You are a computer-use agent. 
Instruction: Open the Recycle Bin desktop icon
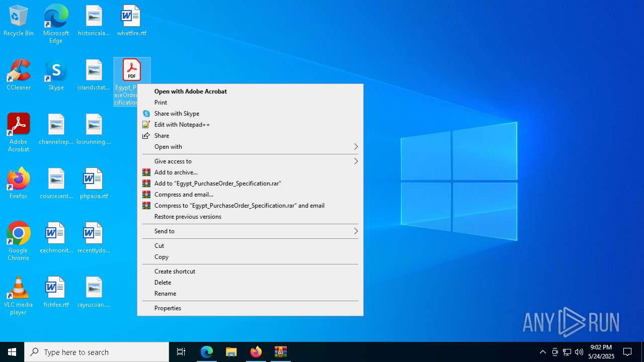click(19, 21)
